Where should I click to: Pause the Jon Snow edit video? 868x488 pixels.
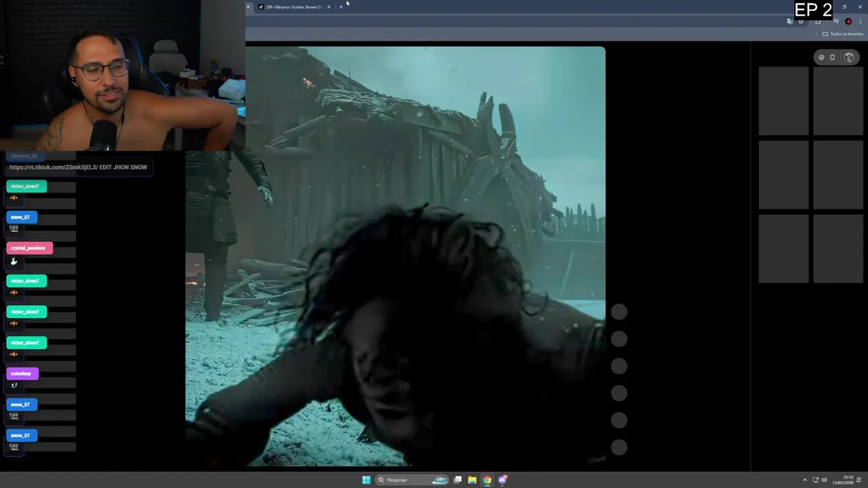(395, 256)
